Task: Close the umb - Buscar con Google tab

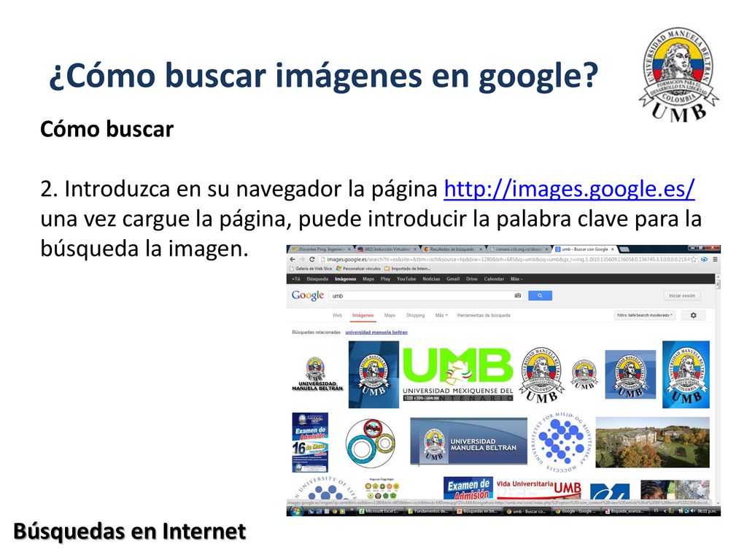Action: coord(613,249)
